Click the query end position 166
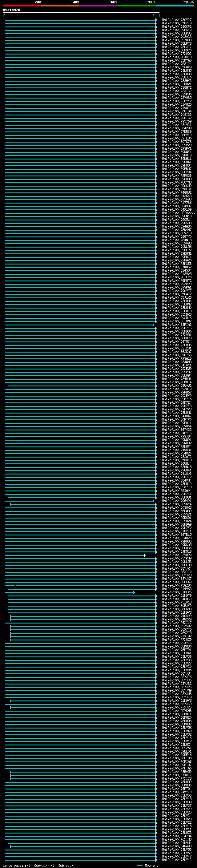197x868 pixels. (155, 15)
